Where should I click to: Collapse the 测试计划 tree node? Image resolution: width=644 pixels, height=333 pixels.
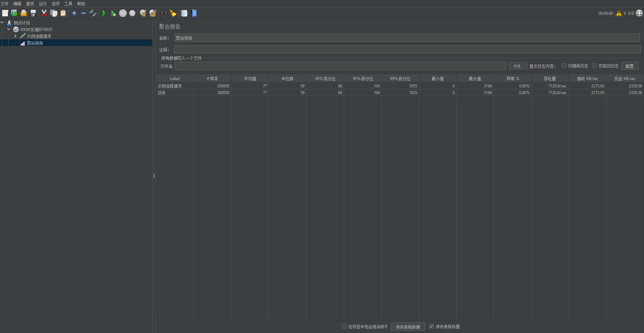pos(2,23)
